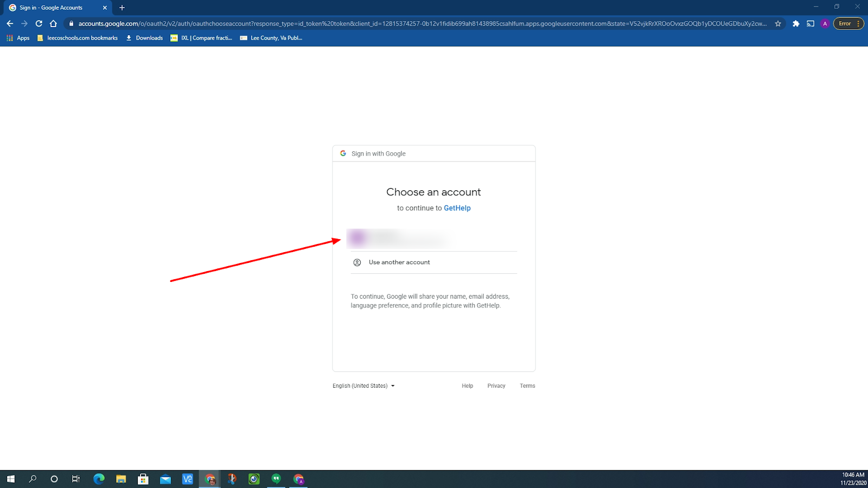The height and width of the screenshot is (488, 868).
Task: Open the browser home page
Action: click(x=53, y=23)
